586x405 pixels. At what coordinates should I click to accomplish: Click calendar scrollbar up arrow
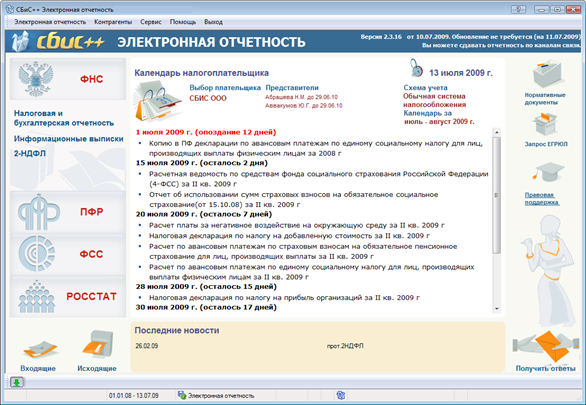click(497, 132)
